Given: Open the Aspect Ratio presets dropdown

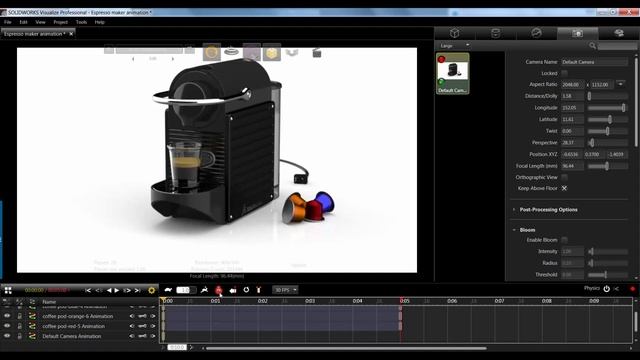Looking at the screenshot, I should click(620, 84).
